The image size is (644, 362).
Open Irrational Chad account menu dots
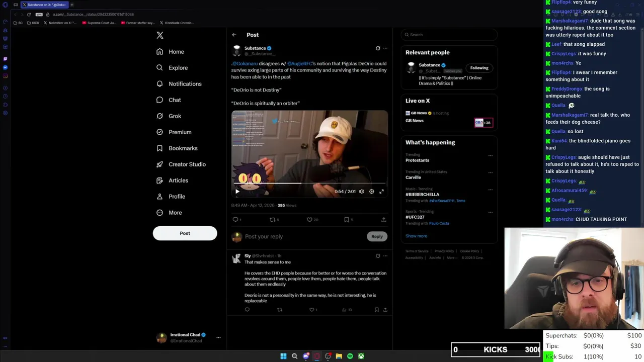(218, 337)
